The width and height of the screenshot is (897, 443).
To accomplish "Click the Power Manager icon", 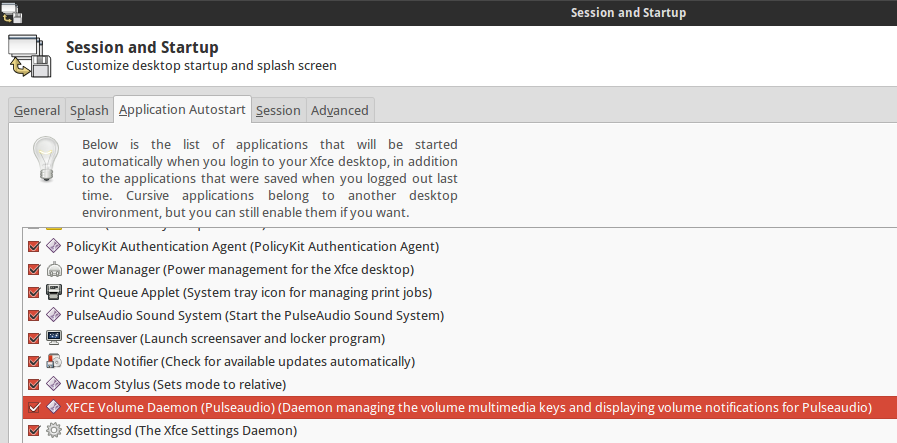I will point(54,269).
